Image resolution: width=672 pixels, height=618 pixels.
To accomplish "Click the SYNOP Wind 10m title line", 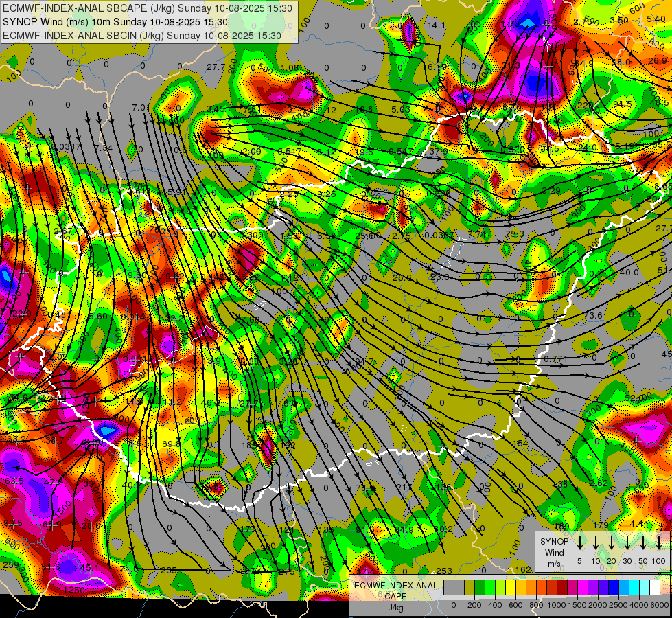I will pyautogui.click(x=115, y=22).
